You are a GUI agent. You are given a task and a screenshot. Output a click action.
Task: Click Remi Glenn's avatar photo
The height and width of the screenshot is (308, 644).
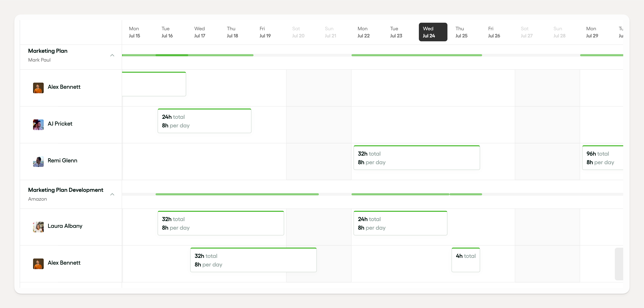(38, 162)
